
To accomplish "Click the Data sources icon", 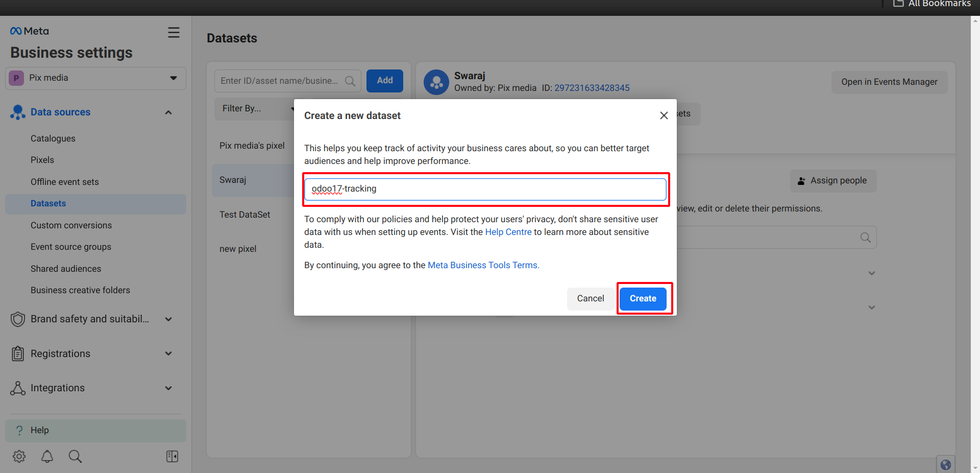I will (17, 112).
